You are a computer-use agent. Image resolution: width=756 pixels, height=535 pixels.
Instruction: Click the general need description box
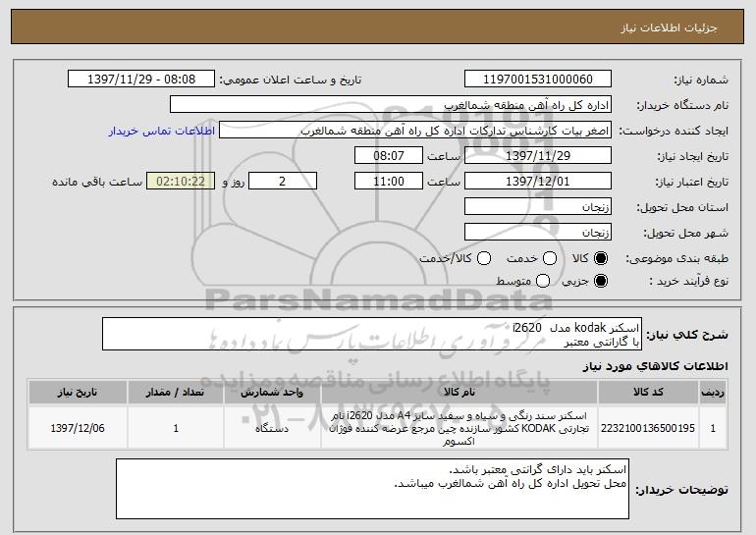click(x=372, y=334)
